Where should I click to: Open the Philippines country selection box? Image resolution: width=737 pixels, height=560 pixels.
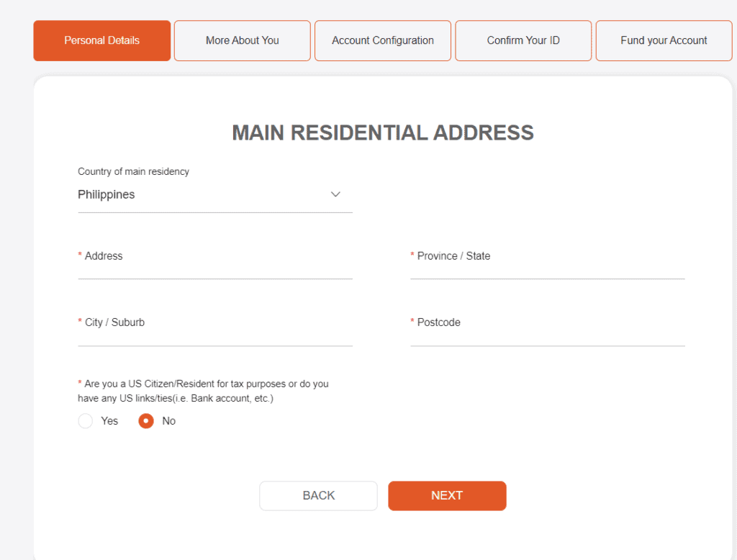[202, 195]
